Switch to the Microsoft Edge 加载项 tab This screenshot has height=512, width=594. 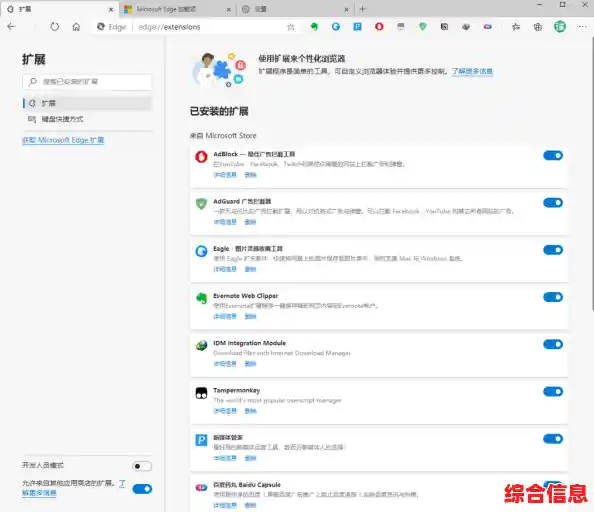(178, 9)
